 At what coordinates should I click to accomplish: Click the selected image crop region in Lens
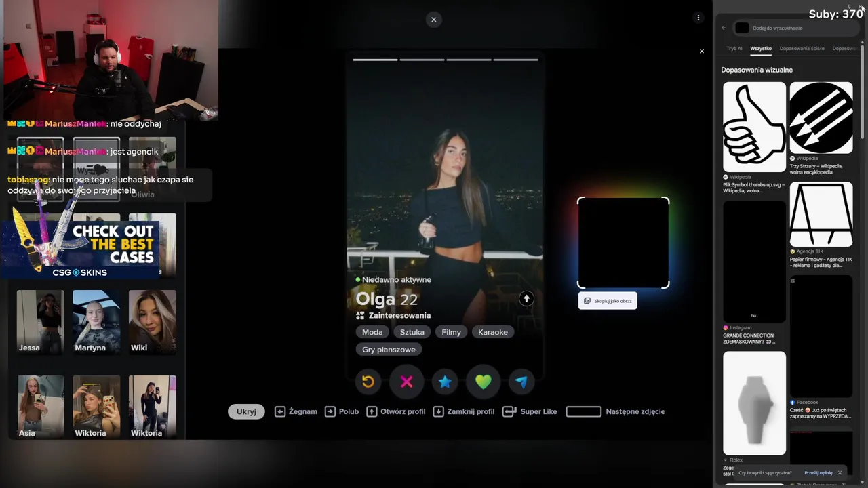coord(623,243)
